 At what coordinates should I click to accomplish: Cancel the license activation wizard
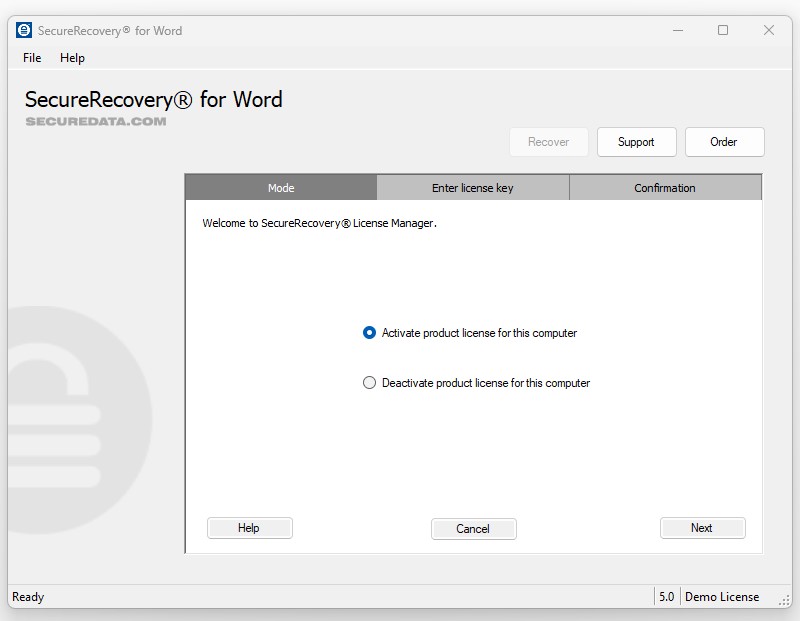pos(474,528)
